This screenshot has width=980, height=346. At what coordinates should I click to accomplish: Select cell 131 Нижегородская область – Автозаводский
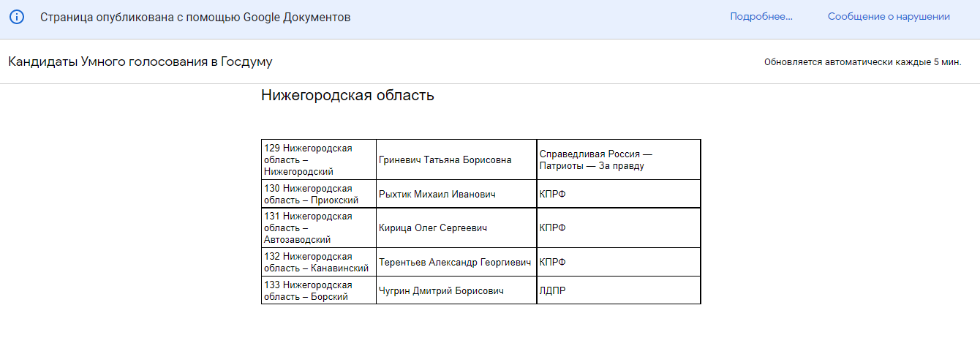tap(319, 227)
